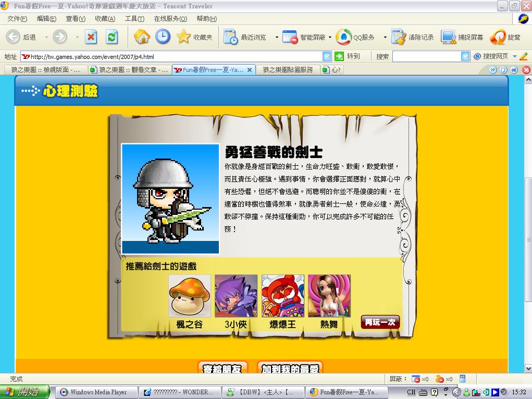The image size is (532, 399).
Task: Refresh the page with green arrows icon
Action: coord(112,37)
